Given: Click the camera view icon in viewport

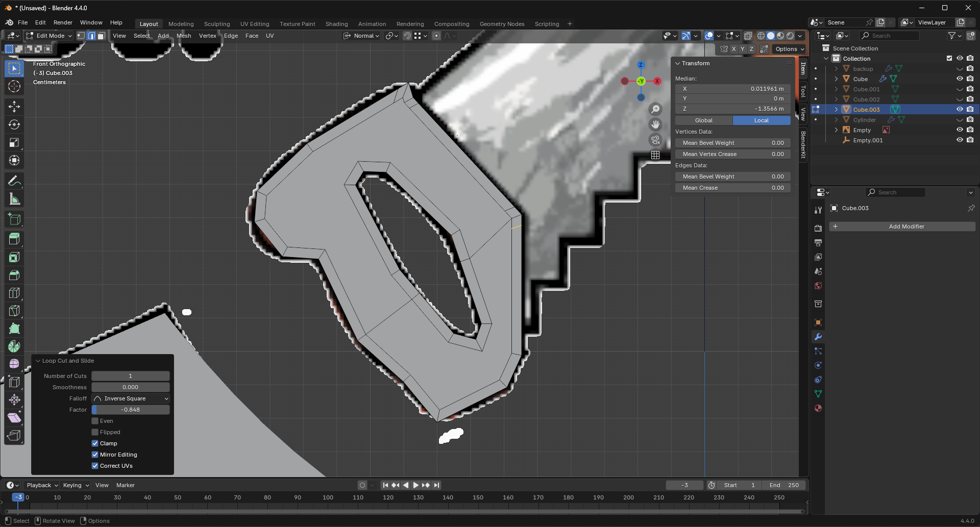Looking at the screenshot, I should point(655,140).
